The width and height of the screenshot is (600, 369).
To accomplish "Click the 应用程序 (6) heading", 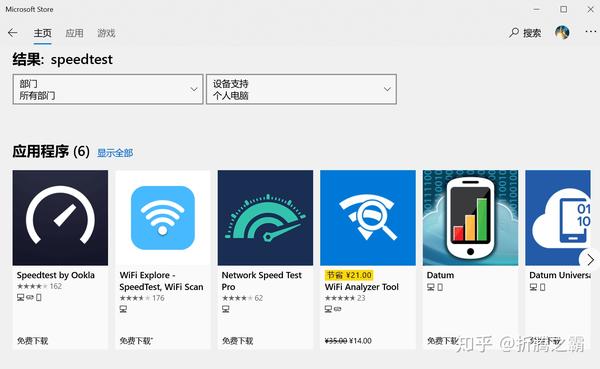I will [51, 152].
